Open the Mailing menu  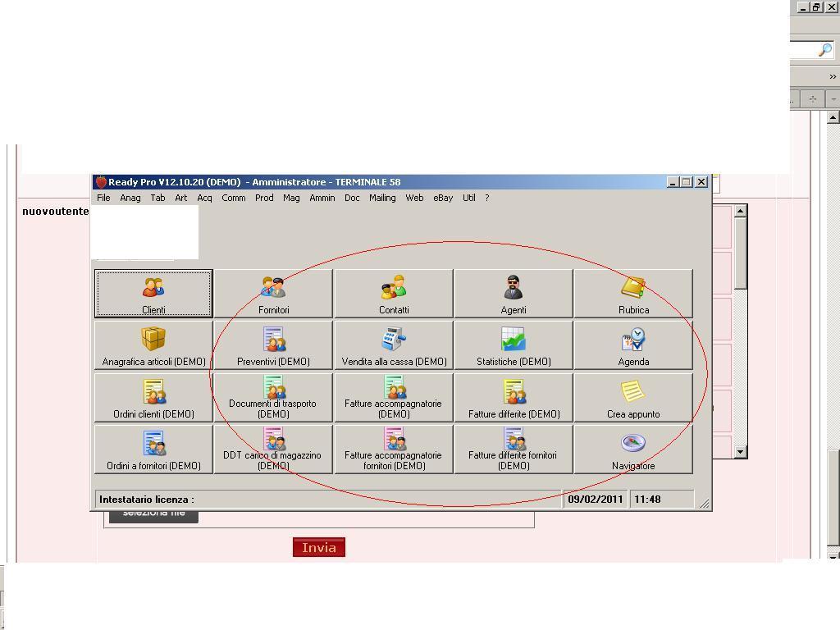[x=382, y=198]
